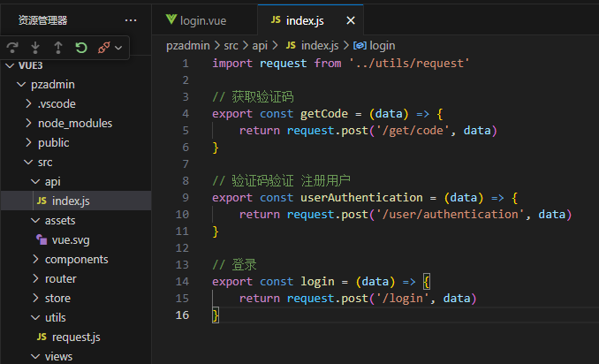Click the closing brace on line 16
The width and height of the screenshot is (599, 364).
point(216,315)
